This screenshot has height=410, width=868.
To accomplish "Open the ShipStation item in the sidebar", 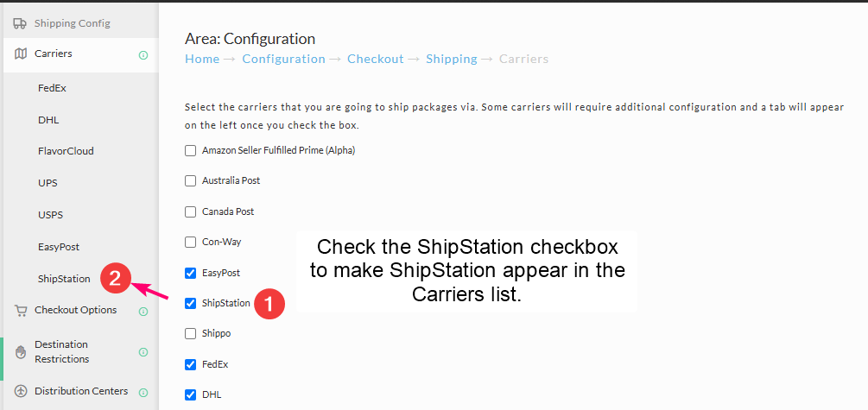I will click(x=64, y=278).
